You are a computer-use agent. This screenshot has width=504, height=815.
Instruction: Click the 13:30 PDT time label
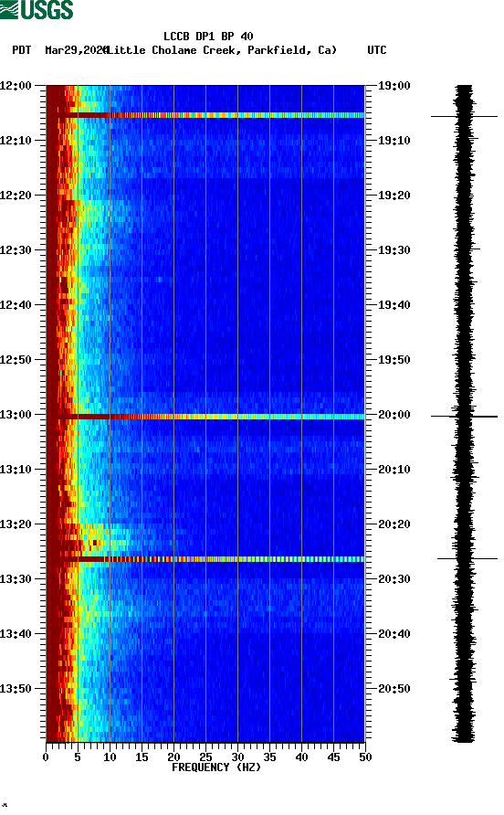coord(16,579)
